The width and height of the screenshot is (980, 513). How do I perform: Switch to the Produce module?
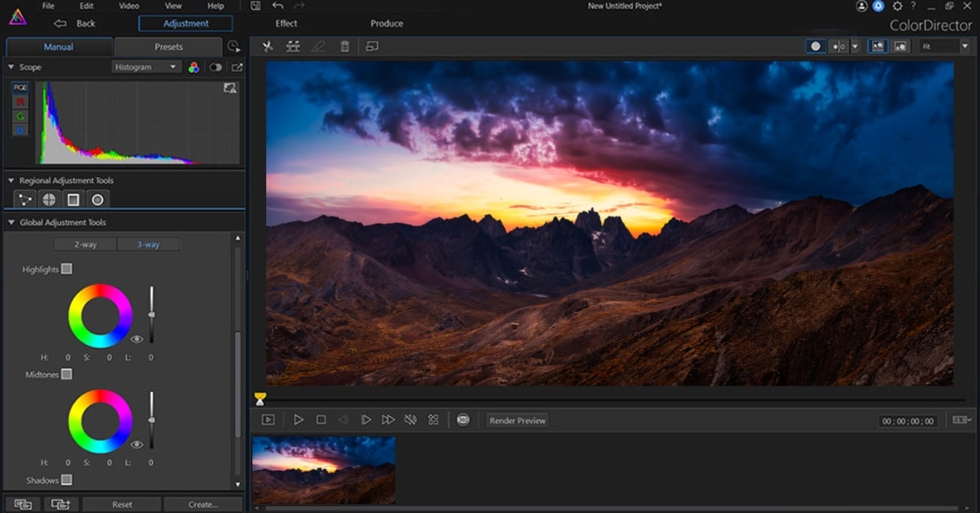coord(386,24)
